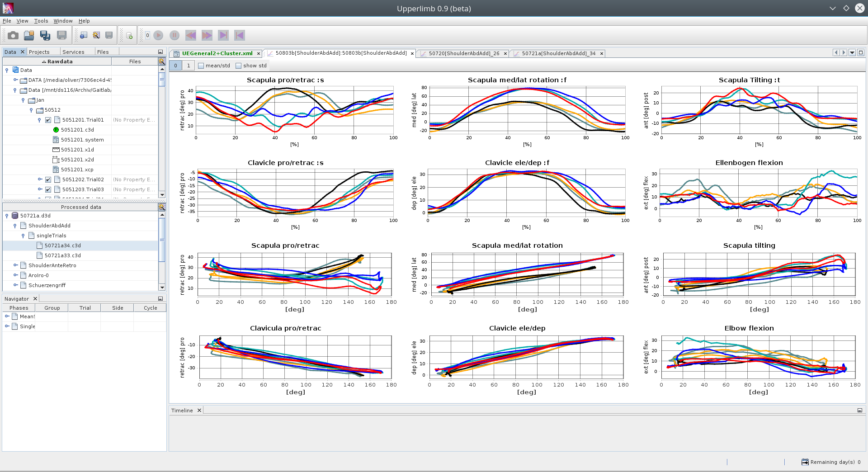
Task: Expand the Schuerzengriff tree node
Action: click(x=15, y=285)
